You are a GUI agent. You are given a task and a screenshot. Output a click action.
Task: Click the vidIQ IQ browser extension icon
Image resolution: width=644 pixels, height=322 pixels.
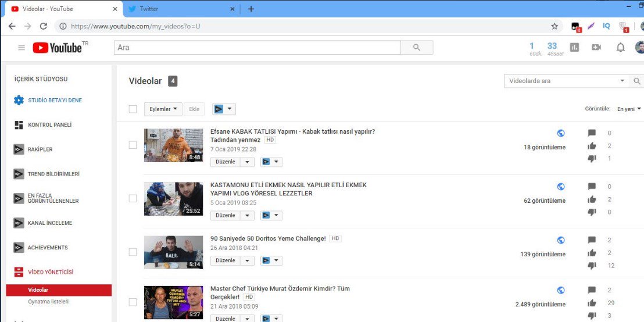[x=607, y=26]
